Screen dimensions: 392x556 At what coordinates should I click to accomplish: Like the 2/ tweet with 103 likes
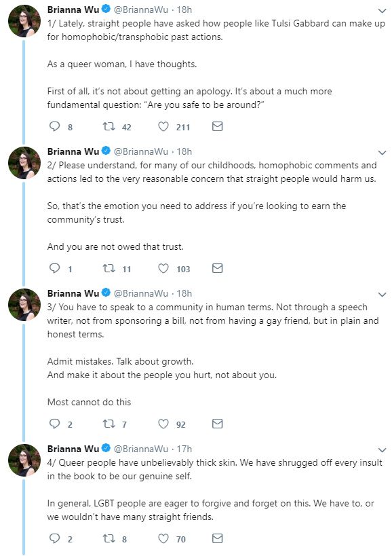(x=163, y=268)
